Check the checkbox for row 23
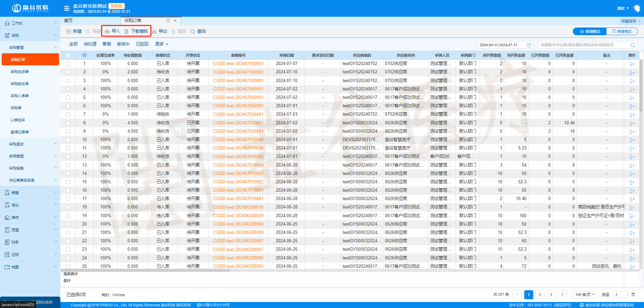Viewport: 644px width, 308px height. pyautogui.click(x=68, y=249)
